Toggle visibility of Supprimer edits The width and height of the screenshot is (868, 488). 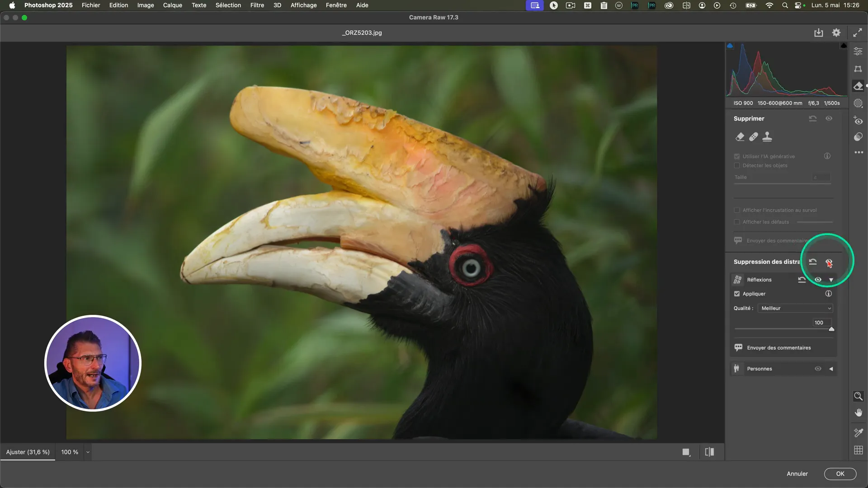click(x=829, y=118)
